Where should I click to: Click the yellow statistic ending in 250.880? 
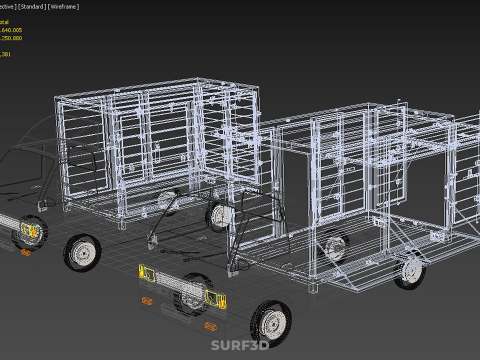11,38
